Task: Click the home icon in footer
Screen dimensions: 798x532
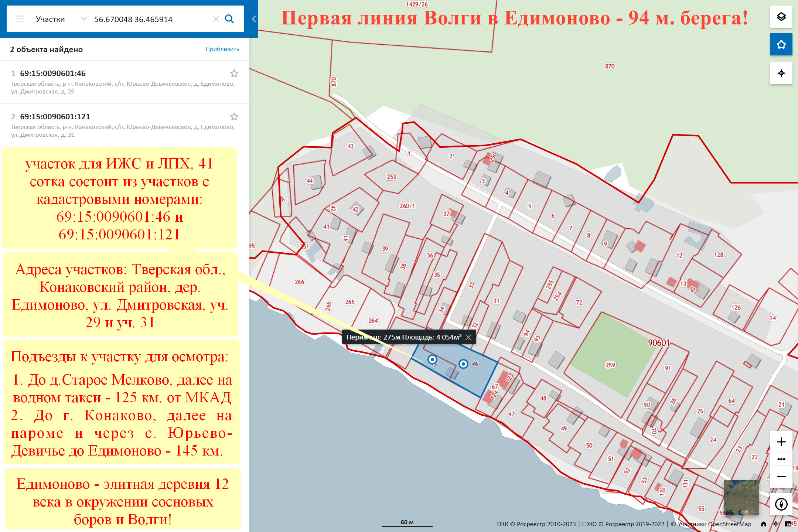Action: [x=763, y=524]
